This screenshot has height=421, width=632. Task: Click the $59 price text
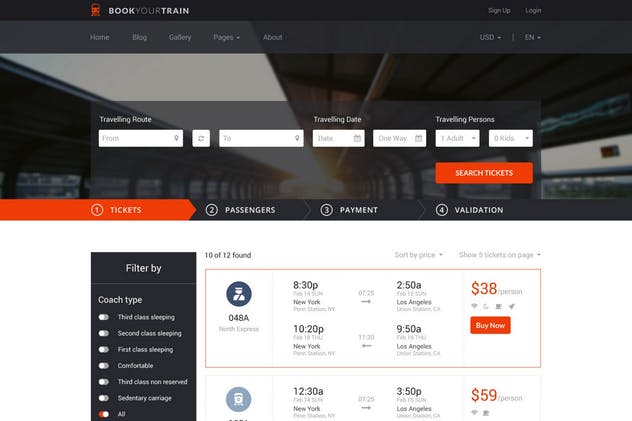[x=484, y=395]
